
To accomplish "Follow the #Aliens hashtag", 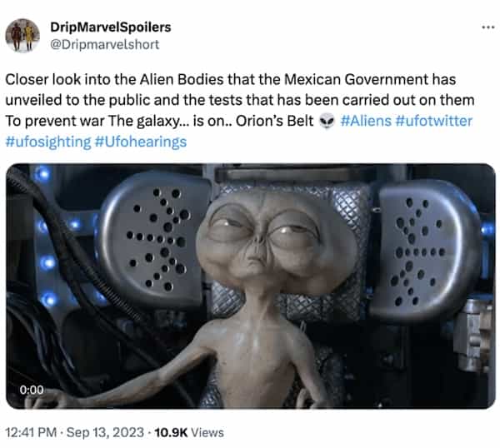I will tap(366, 121).
